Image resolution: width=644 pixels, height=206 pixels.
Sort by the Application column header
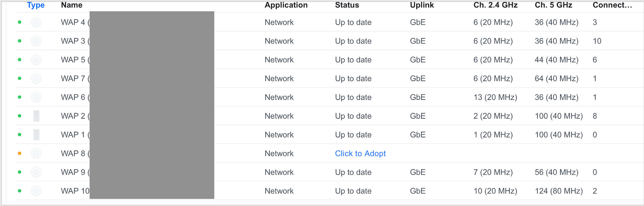286,5
